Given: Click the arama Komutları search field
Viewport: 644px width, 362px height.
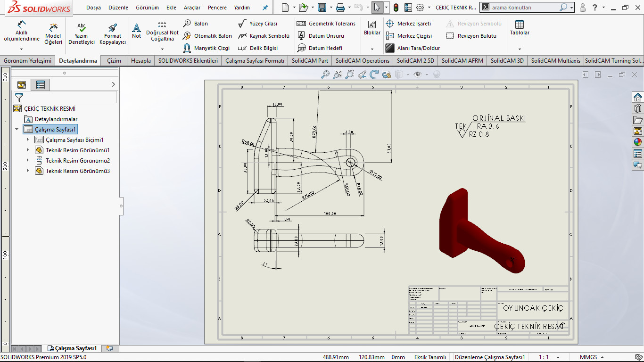Looking at the screenshot, I should [525, 8].
